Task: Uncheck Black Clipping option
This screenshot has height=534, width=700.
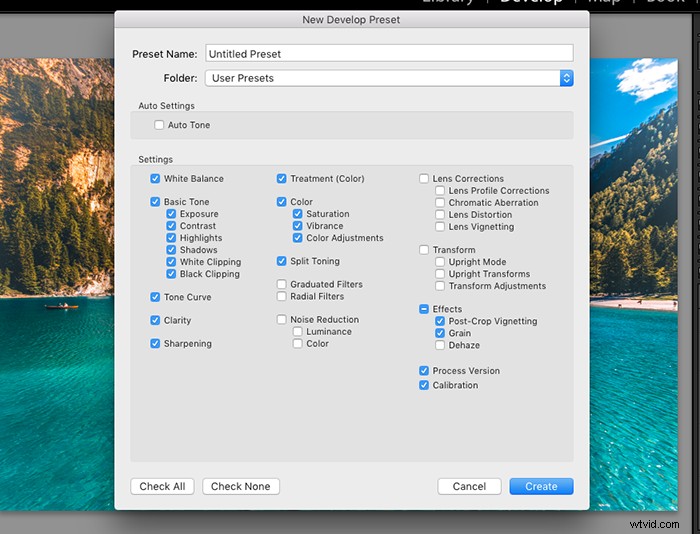Action: click(x=171, y=274)
